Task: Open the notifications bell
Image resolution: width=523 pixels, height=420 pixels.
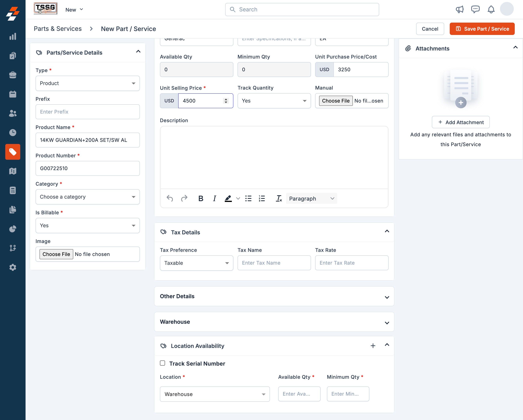Action: (x=491, y=9)
